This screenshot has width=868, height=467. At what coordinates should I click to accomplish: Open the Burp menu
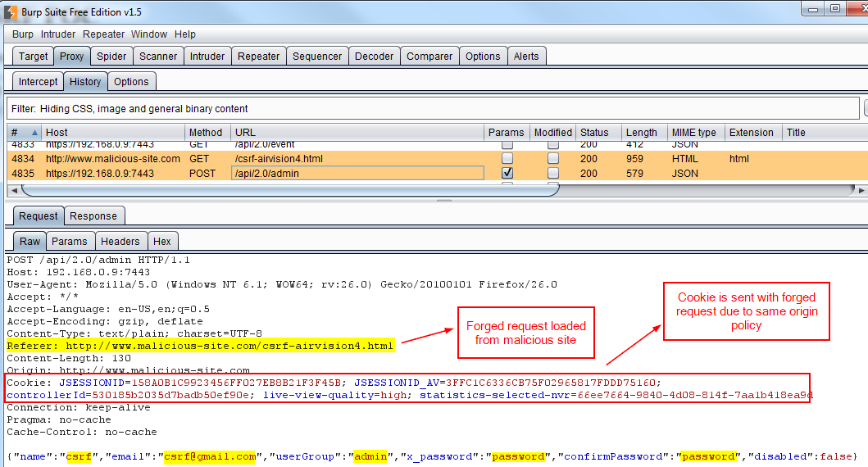pyautogui.click(x=23, y=34)
